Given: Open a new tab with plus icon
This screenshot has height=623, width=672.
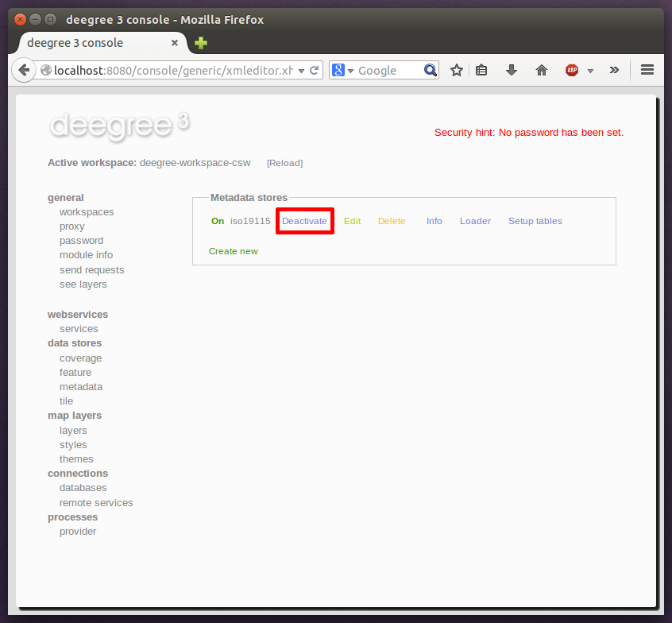Looking at the screenshot, I should pyautogui.click(x=202, y=43).
